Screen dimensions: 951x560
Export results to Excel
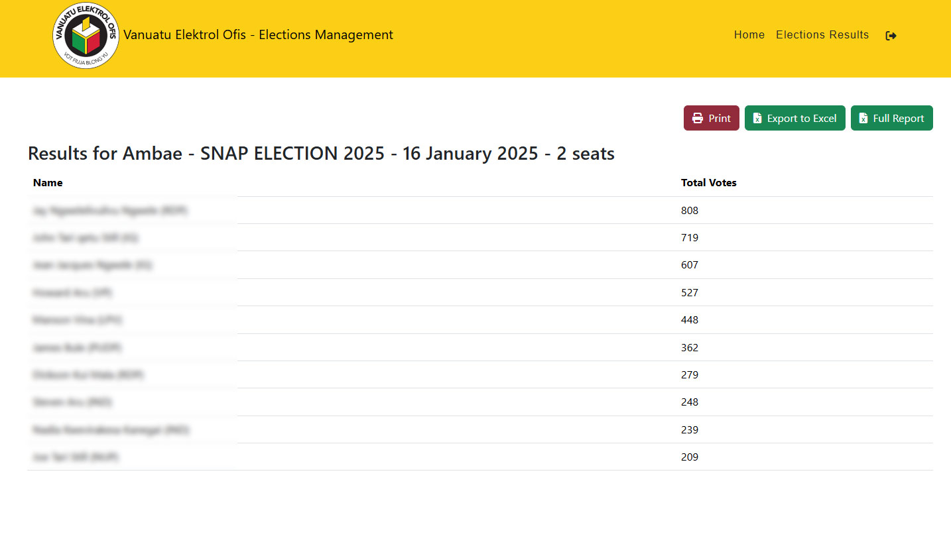click(794, 118)
